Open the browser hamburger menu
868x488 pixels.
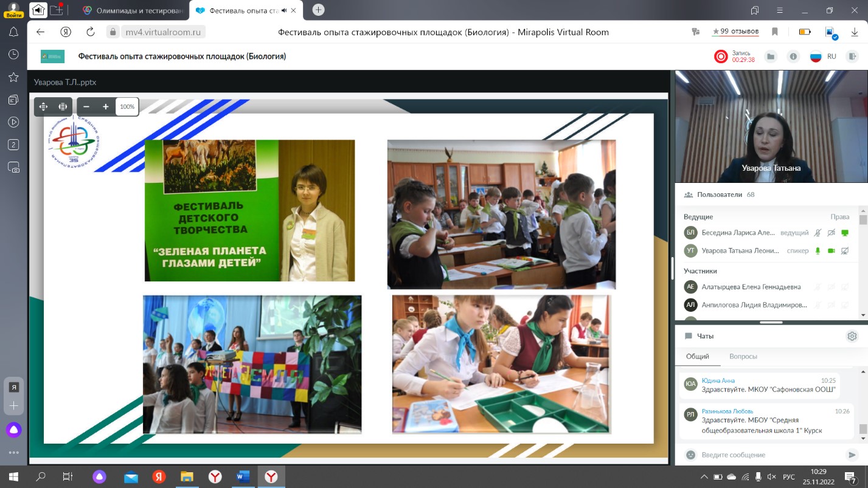(780, 10)
